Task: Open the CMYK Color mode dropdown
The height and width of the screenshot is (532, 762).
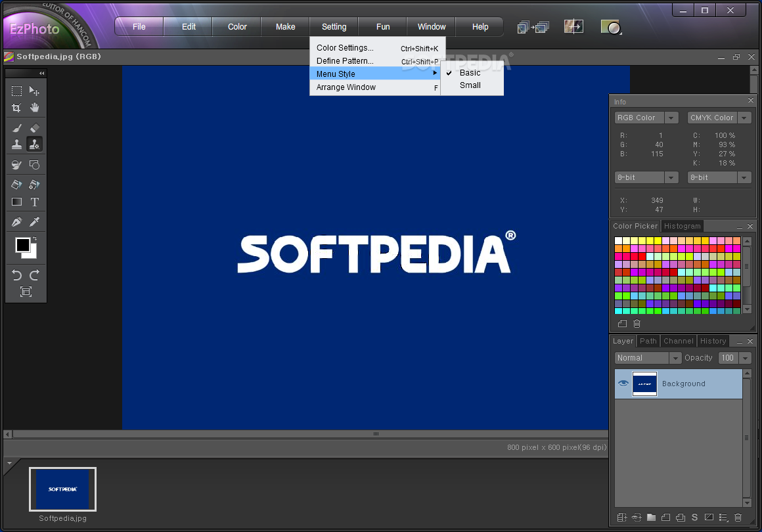Action: click(x=744, y=118)
